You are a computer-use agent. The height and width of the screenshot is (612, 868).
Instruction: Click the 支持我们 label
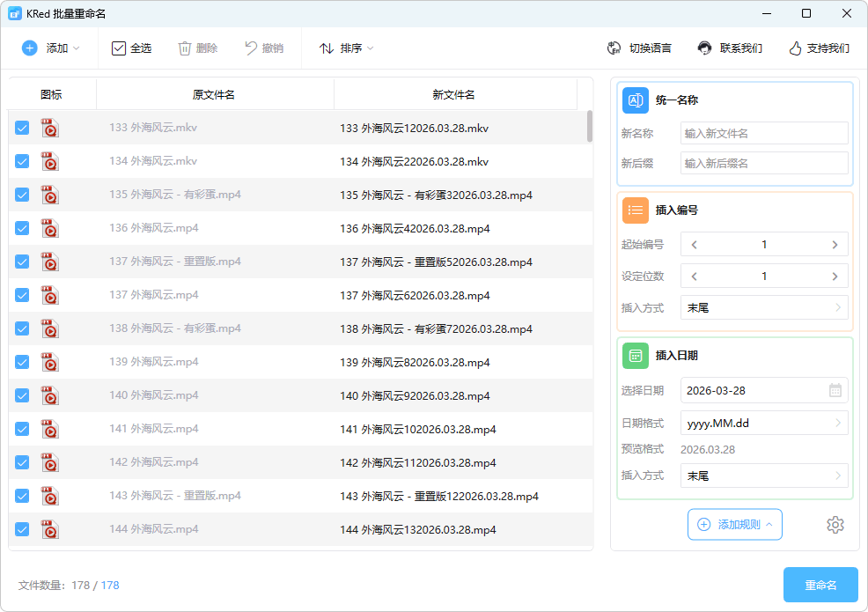click(x=828, y=48)
